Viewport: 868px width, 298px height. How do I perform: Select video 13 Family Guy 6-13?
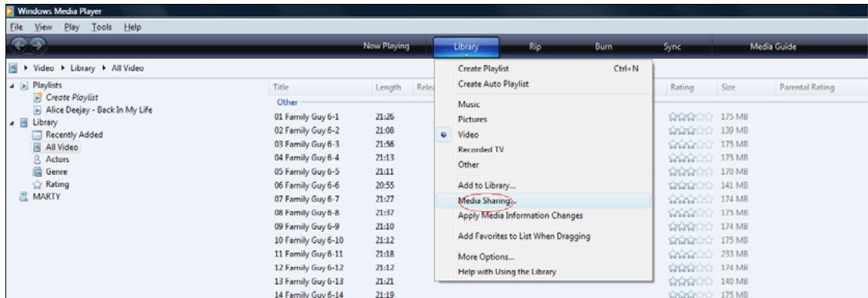click(309, 282)
